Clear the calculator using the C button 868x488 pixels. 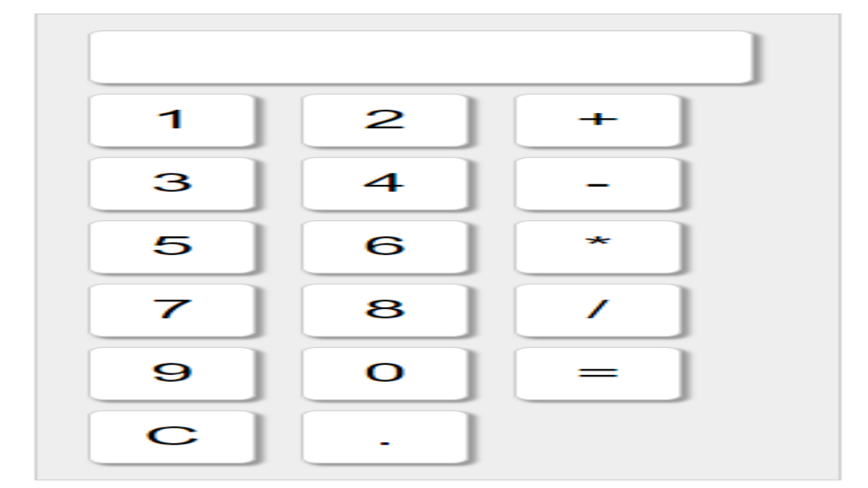(173, 436)
